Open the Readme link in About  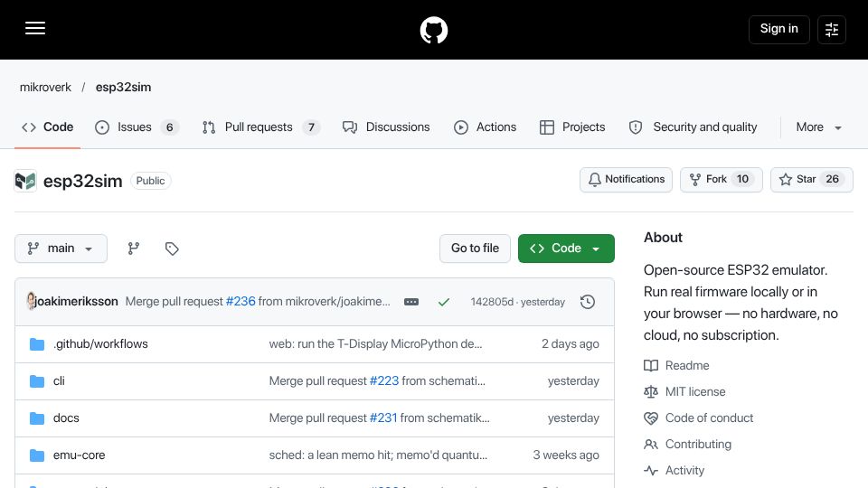click(x=687, y=366)
